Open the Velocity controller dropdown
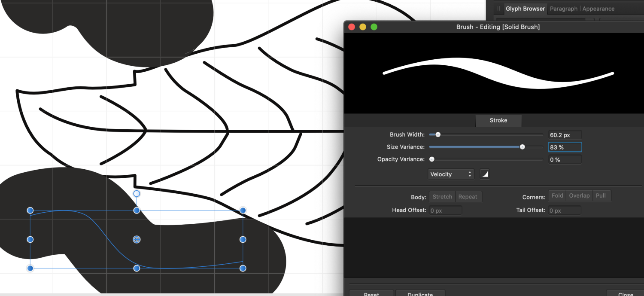644x296 pixels. 451,174
